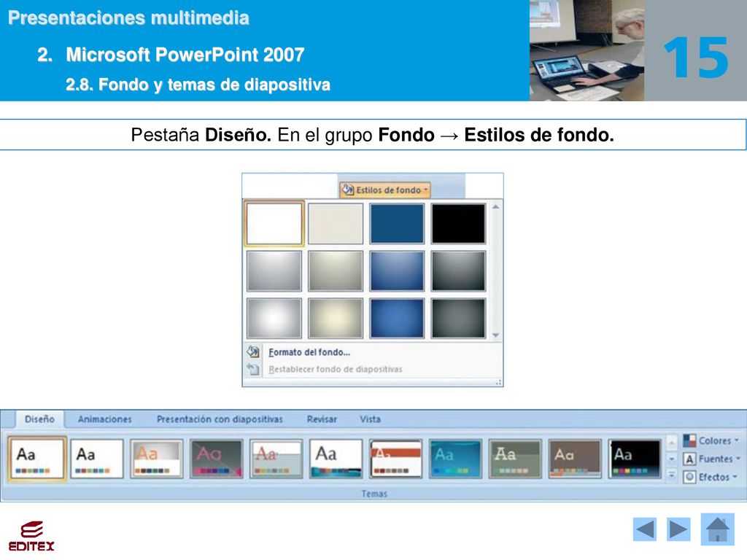Click the Formato del fondo paint bucket icon
747x560 pixels.
(x=253, y=352)
